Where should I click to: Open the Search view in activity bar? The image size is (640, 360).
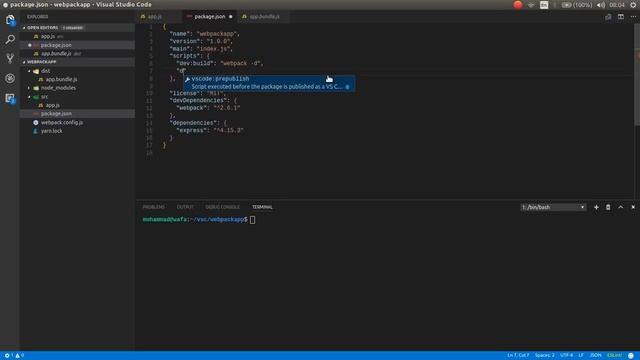click(10, 39)
